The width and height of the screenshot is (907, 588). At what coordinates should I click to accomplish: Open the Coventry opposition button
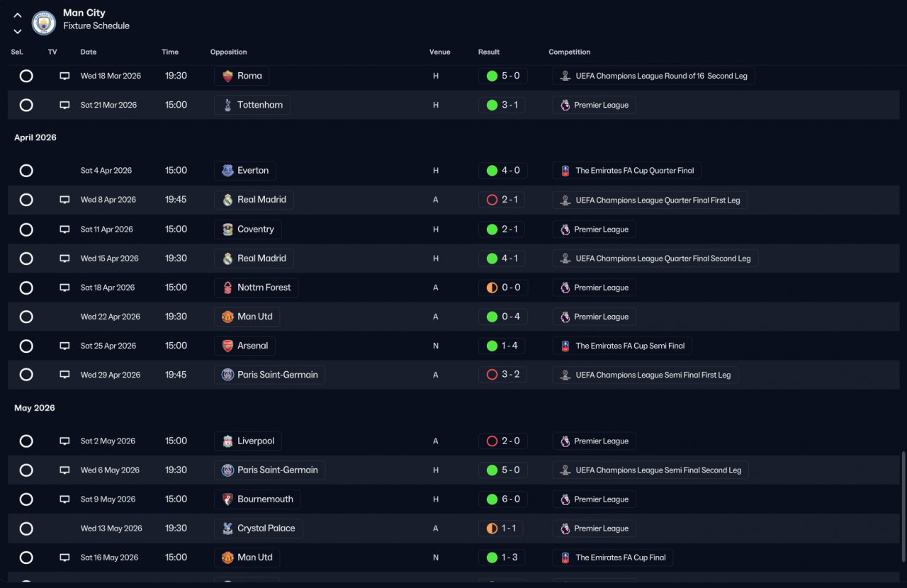coord(248,230)
